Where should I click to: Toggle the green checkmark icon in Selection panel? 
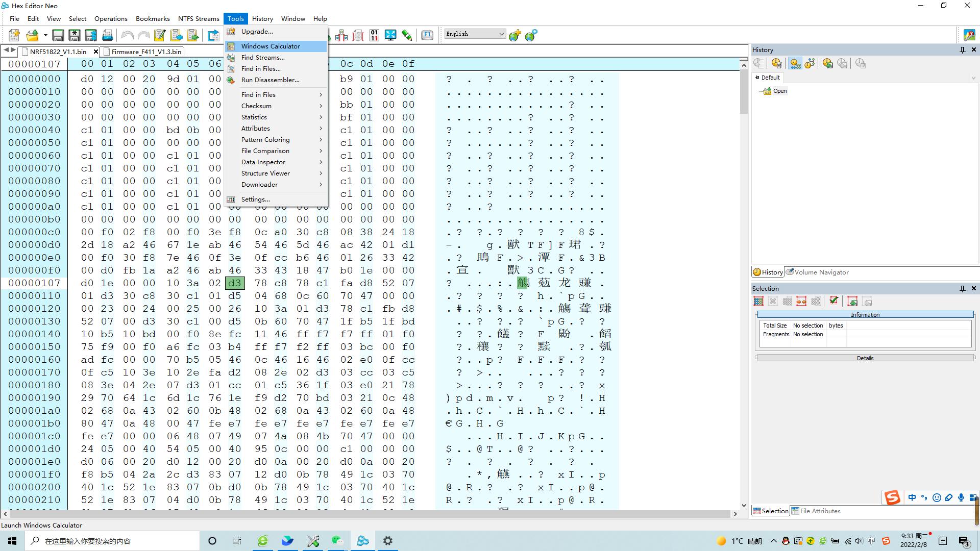pyautogui.click(x=834, y=301)
